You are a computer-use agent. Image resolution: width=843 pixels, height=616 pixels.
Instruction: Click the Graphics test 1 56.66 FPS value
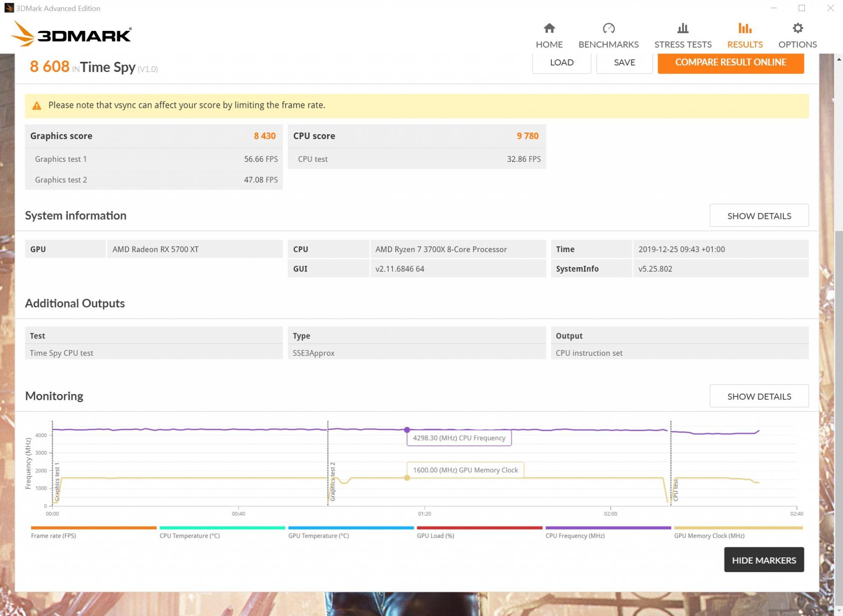(261, 159)
